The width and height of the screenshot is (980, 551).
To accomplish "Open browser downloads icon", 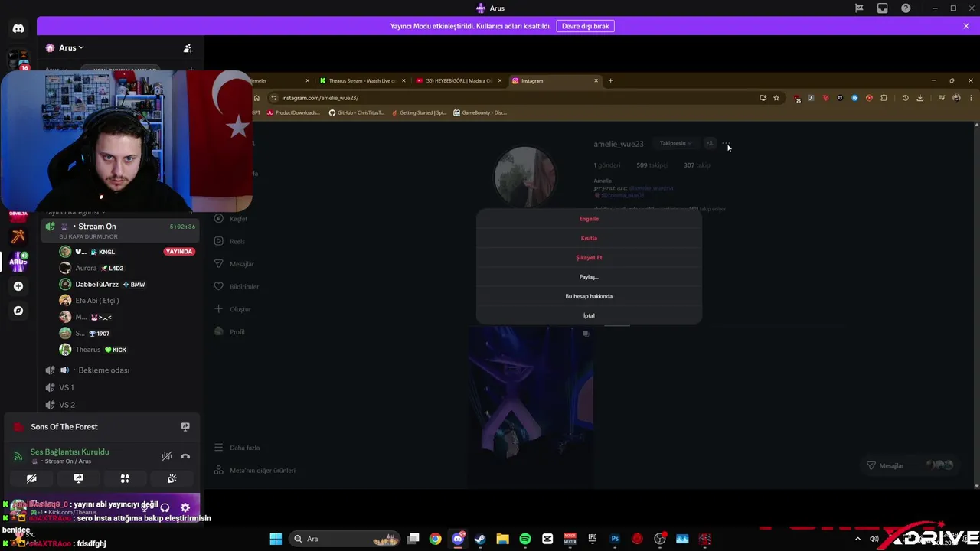I will (920, 98).
